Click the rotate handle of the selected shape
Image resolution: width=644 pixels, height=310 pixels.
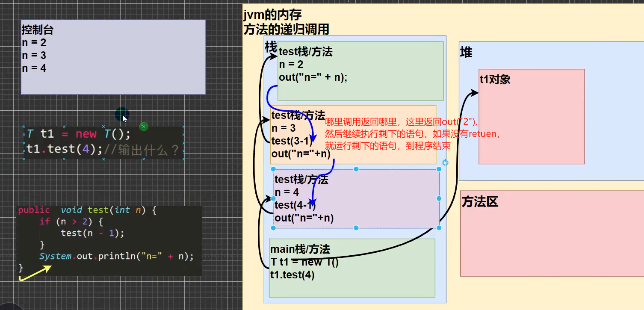pyautogui.click(x=445, y=162)
